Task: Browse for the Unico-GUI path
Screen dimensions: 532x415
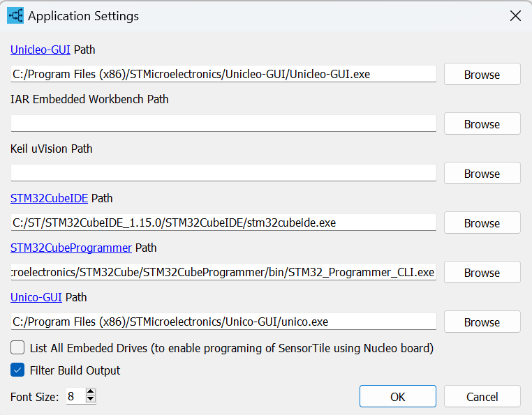Action: pyautogui.click(x=482, y=322)
